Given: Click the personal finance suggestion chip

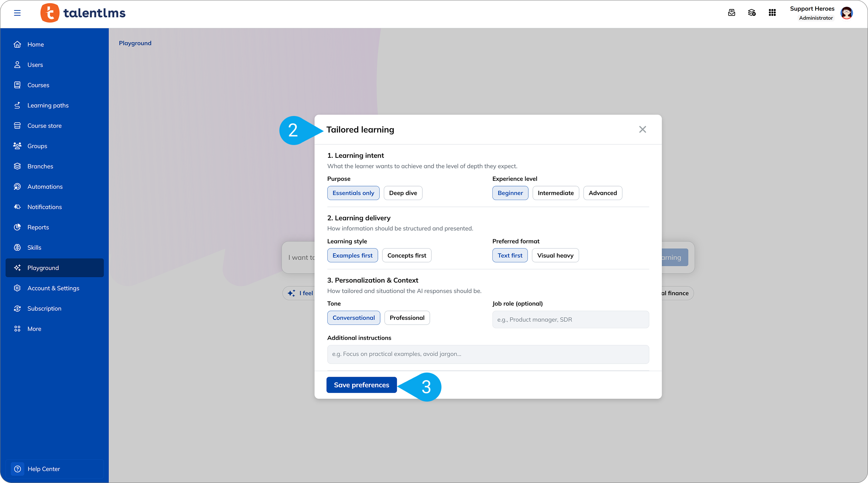Looking at the screenshot, I should coord(678,293).
